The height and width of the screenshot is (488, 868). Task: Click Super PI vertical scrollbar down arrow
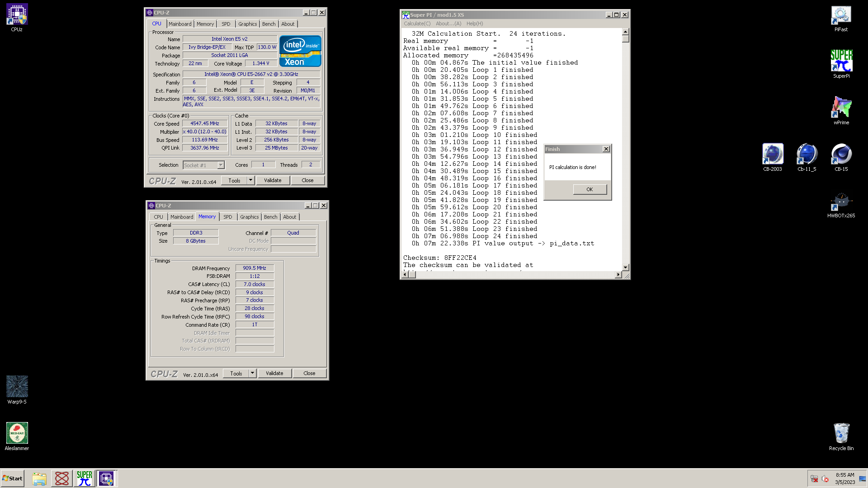pos(626,267)
